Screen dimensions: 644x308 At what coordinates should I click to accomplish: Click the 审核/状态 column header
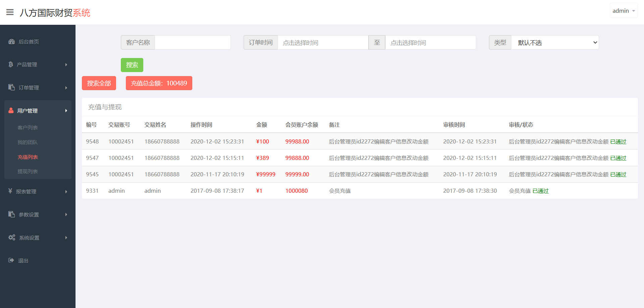point(521,125)
